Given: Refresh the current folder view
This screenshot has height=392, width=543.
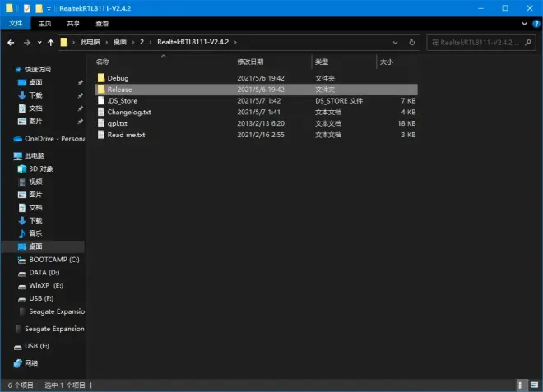Looking at the screenshot, I should click(411, 42).
